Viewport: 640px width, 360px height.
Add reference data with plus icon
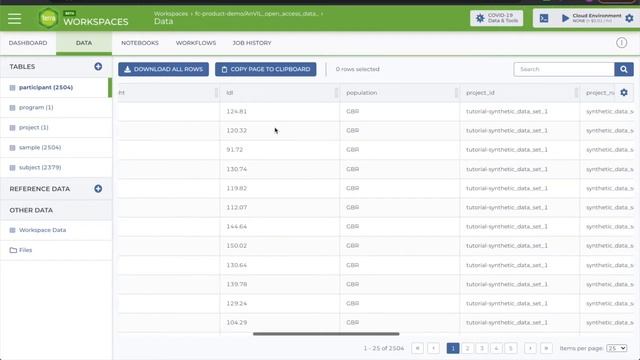click(98, 189)
